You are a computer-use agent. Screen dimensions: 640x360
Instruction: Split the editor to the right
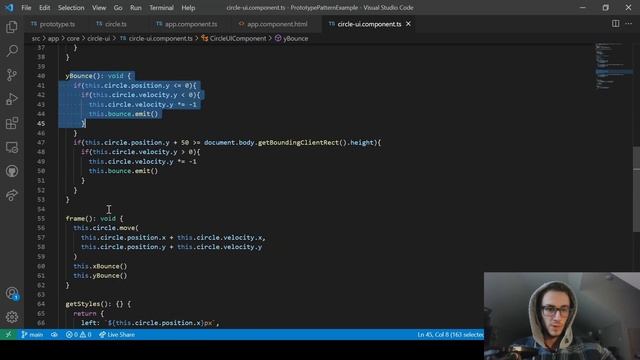615,24
